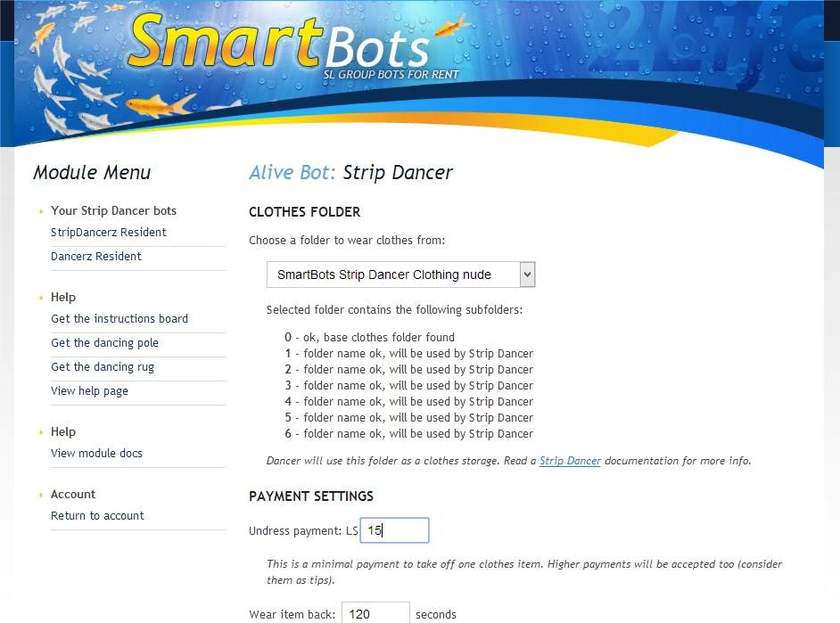Select '0 - ok, base clothes folder found' text
The image size is (840, 623).
(x=370, y=337)
